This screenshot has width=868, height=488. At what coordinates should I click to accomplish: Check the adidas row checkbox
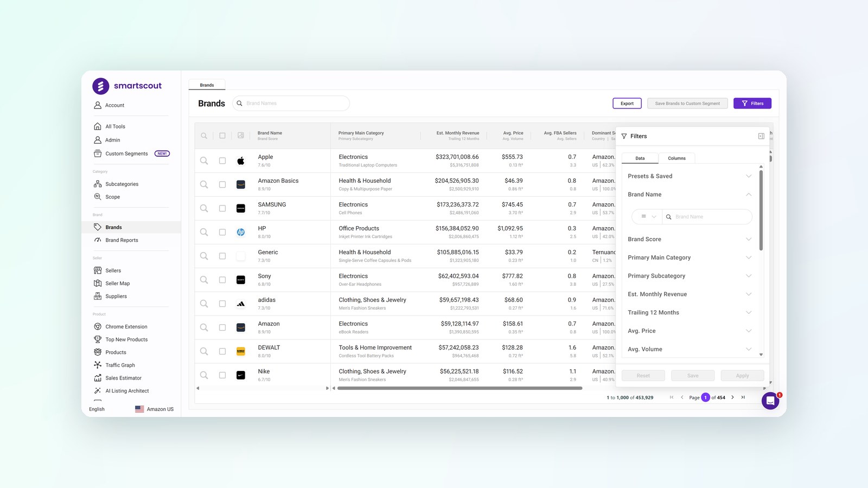pos(222,304)
